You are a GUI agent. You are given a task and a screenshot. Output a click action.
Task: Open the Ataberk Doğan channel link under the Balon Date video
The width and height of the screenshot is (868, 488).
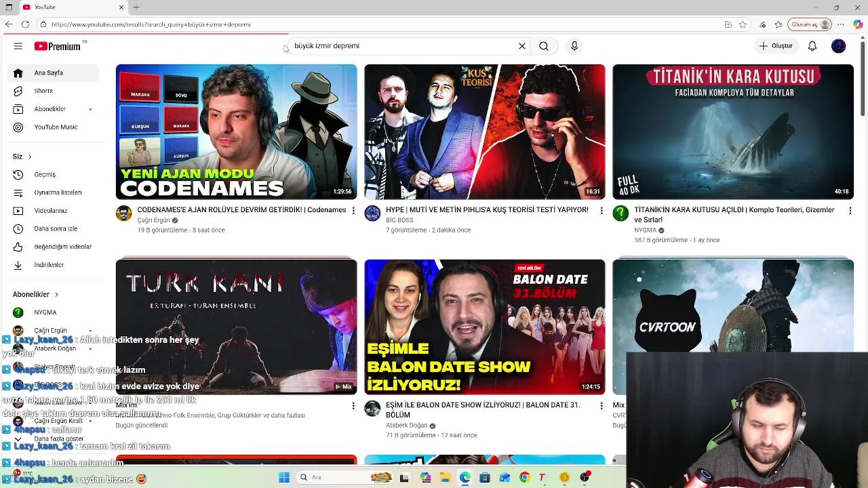[x=407, y=426]
